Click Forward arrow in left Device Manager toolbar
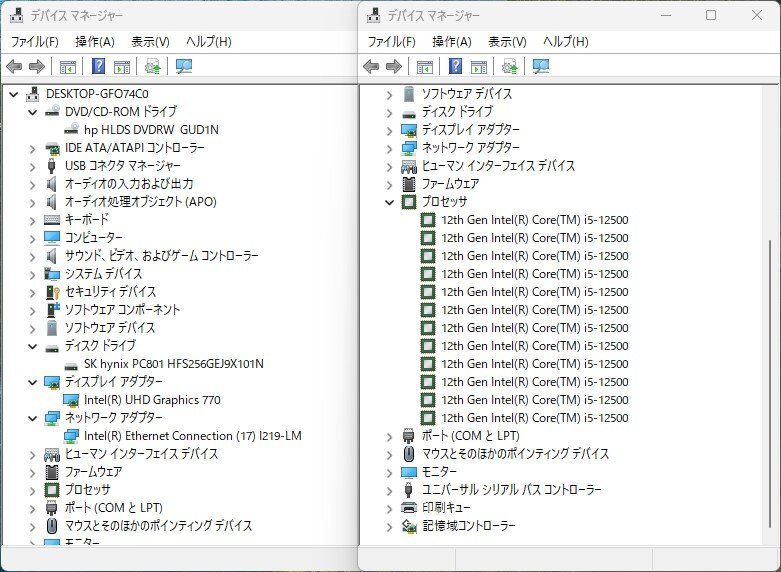Image resolution: width=781 pixels, height=572 pixels. pos(37,66)
